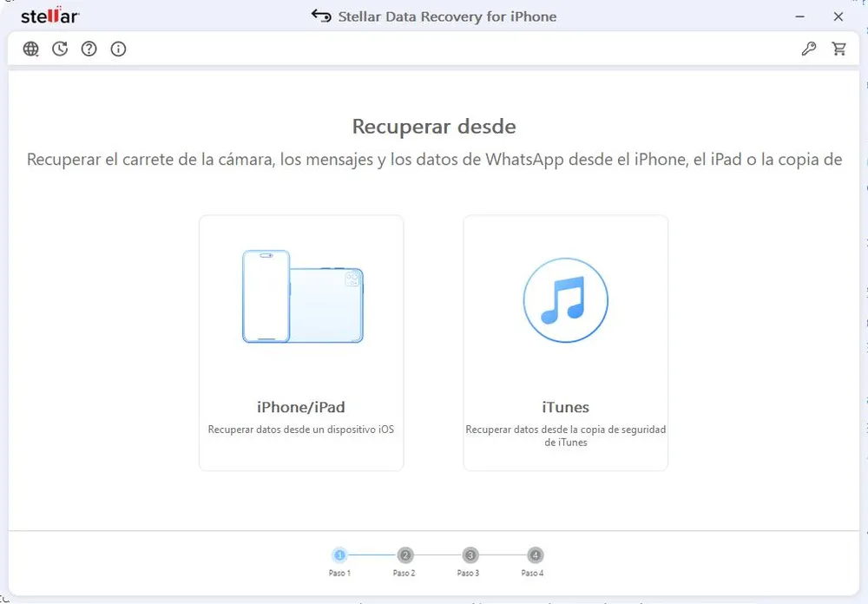The width and height of the screenshot is (868, 604).
Task: Select the Paso 1 step indicator
Action: pos(339,555)
